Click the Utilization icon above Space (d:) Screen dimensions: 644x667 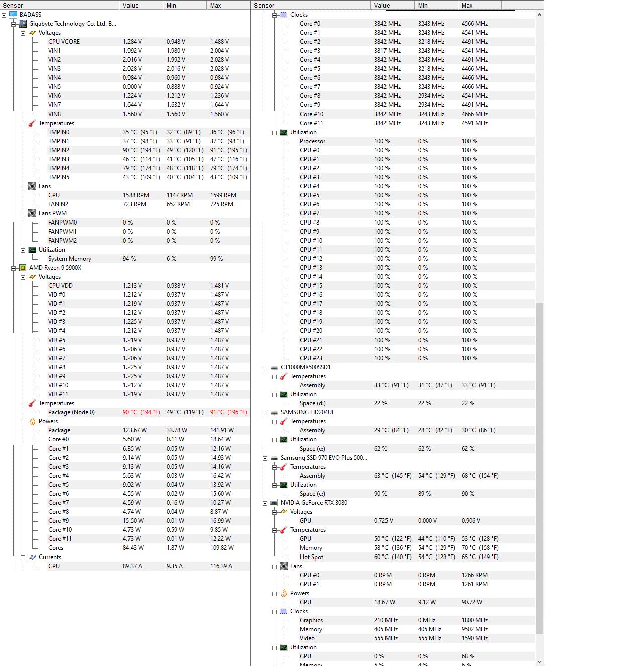click(x=284, y=394)
